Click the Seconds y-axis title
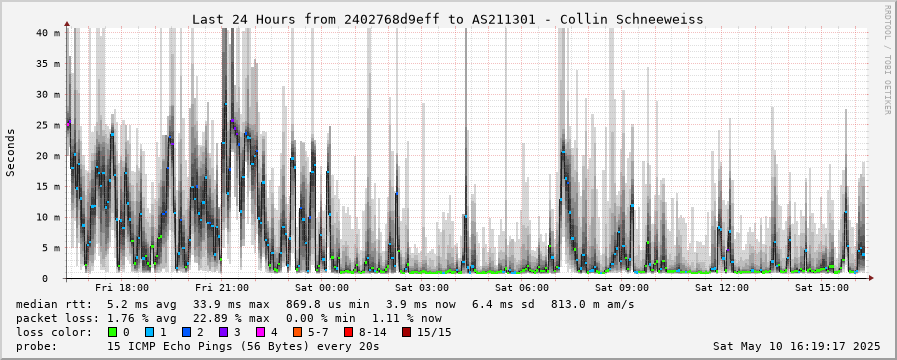 [11, 152]
